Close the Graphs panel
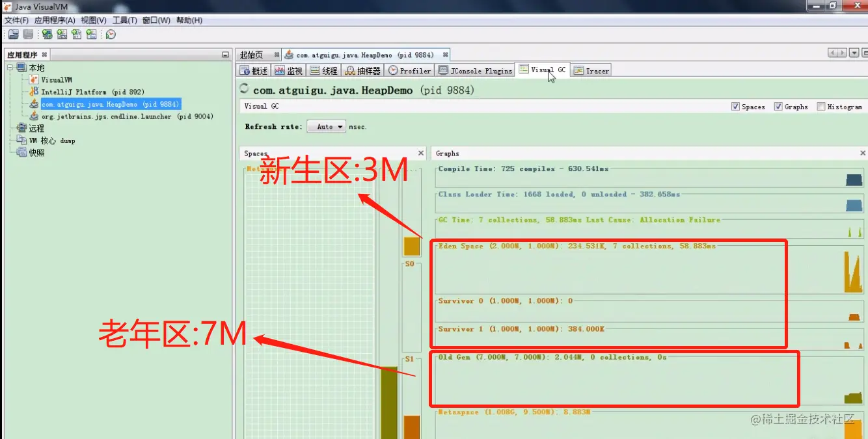The image size is (868, 439). click(863, 153)
